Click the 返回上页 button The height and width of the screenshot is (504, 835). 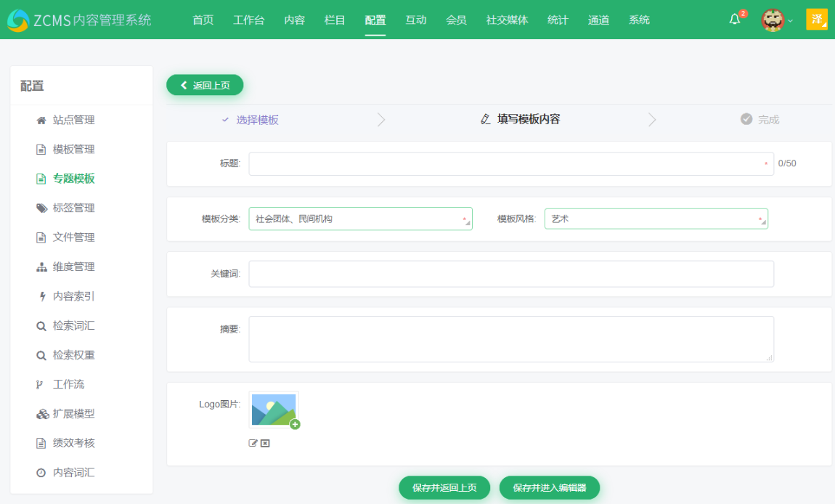click(205, 84)
